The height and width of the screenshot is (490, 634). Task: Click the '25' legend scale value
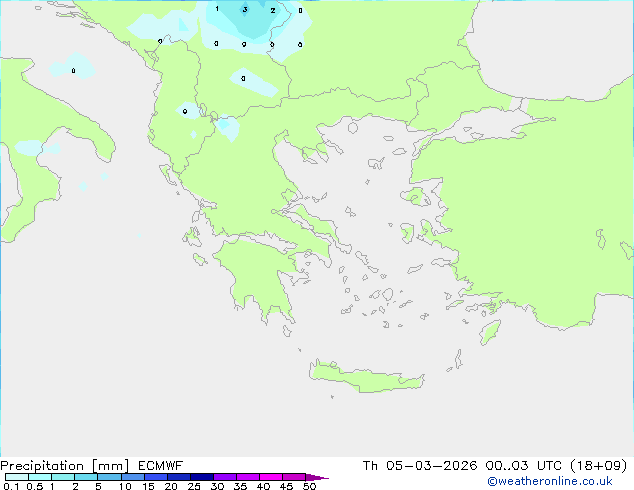pyautogui.click(x=194, y=486)
